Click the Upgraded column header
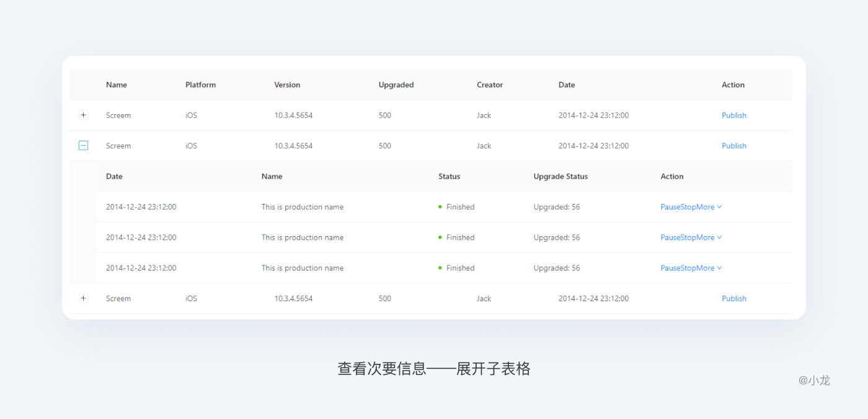 [x=396, y=85]
